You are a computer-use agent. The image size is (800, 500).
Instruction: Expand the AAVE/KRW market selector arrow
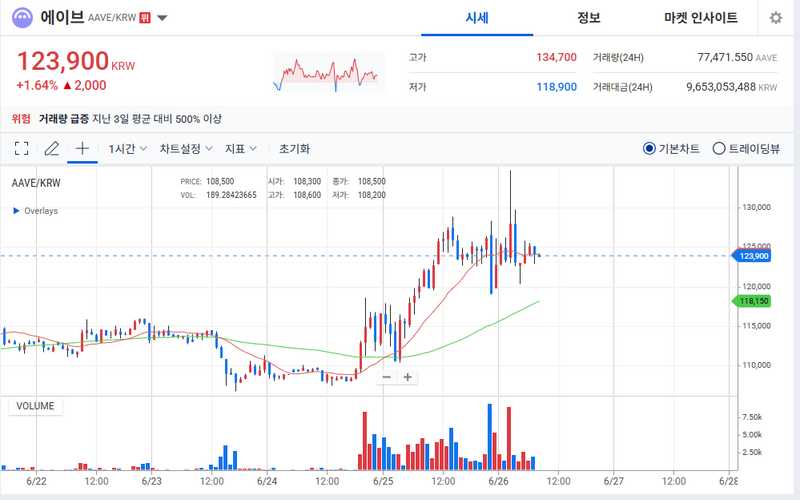(x=162, y=18)
